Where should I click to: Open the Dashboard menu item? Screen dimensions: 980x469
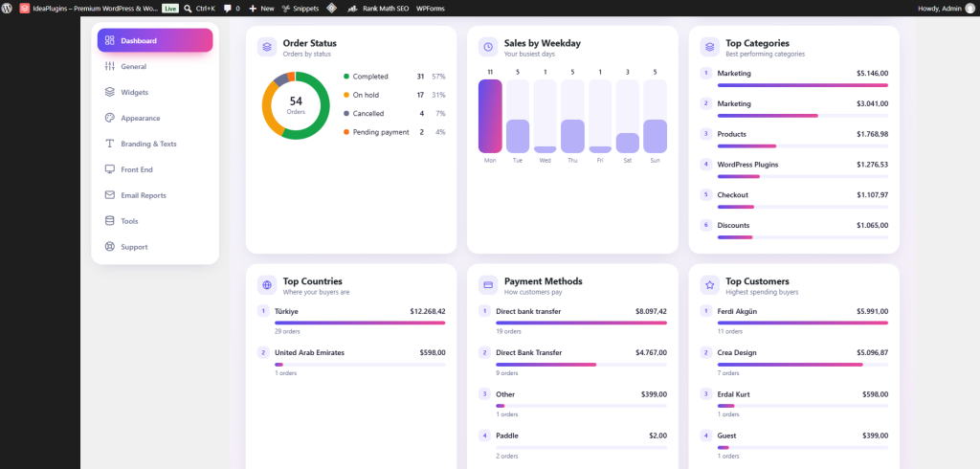pyautogui.click(x=155, y=40)
